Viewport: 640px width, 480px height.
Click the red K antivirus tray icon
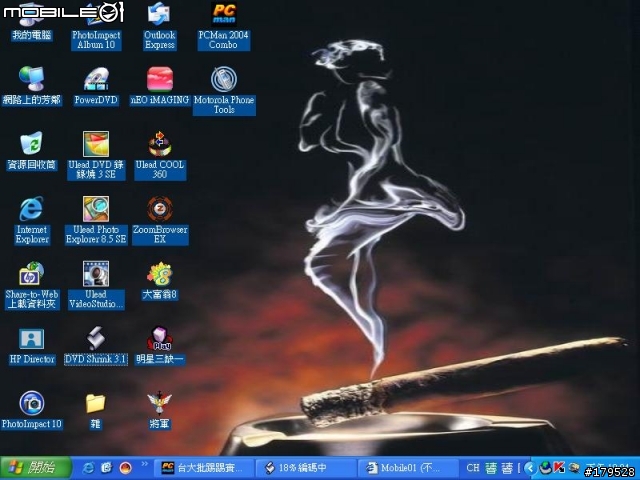559,468
